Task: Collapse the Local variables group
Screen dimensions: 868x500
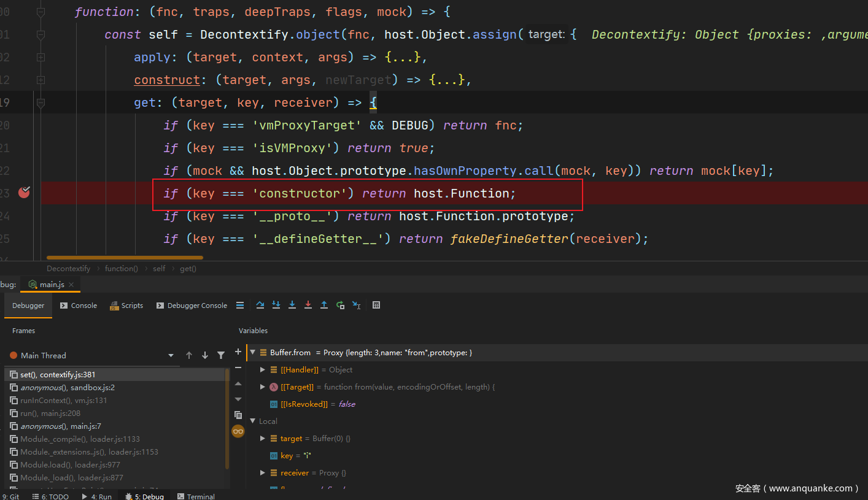Action: (x=252, y=421)
